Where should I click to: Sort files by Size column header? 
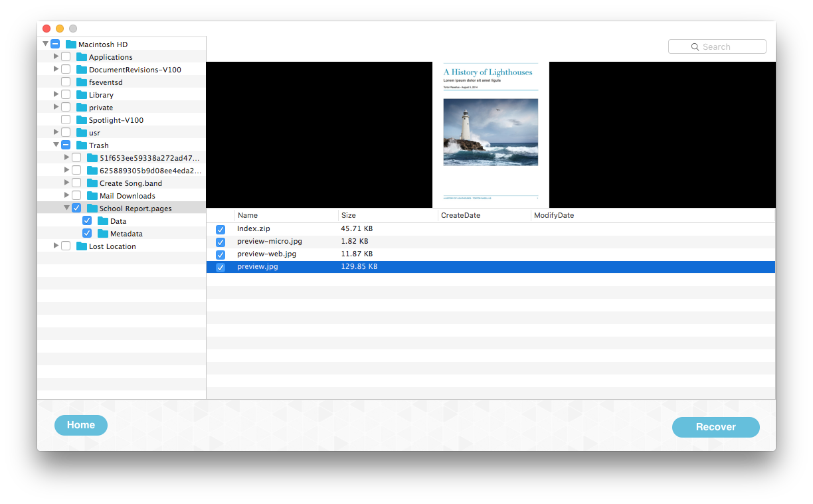point(388,216)
